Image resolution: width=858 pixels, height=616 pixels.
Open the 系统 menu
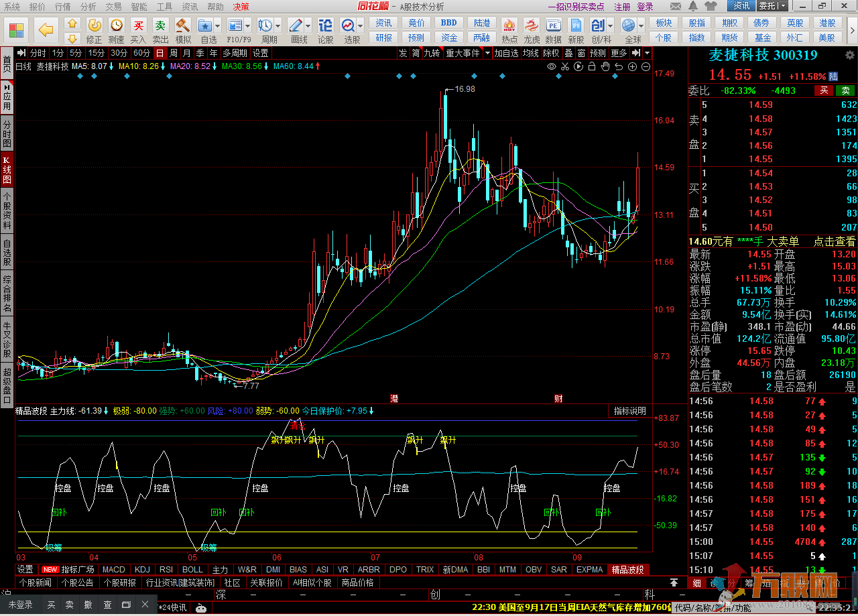pos(12,6)
